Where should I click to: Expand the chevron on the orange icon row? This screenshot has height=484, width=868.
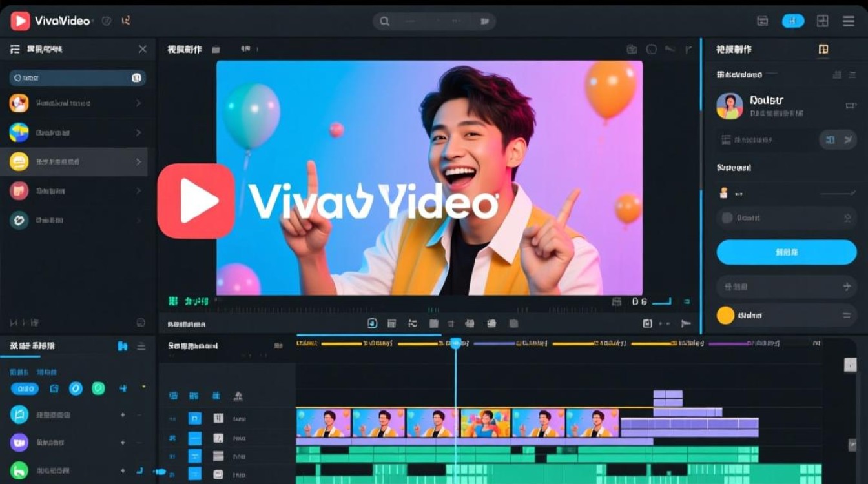tap(138, 103)
